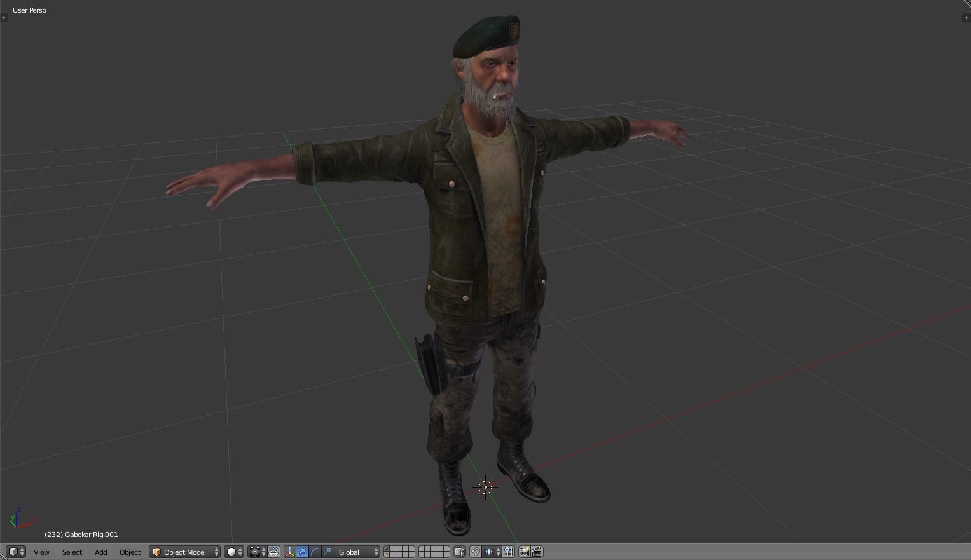Screen dimensions: 971x560
Task: Enable the scale manipulator icon
Action: click(328, 552)
